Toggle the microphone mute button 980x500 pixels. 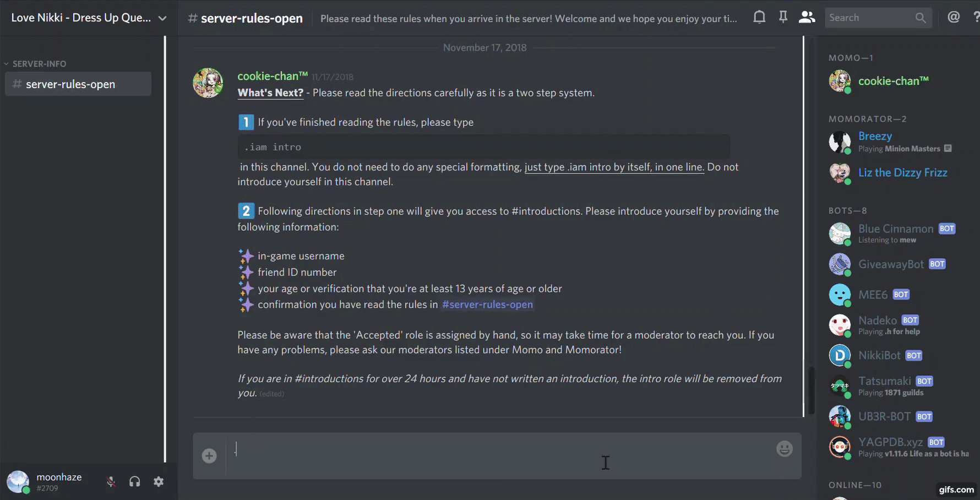[111, 482]
